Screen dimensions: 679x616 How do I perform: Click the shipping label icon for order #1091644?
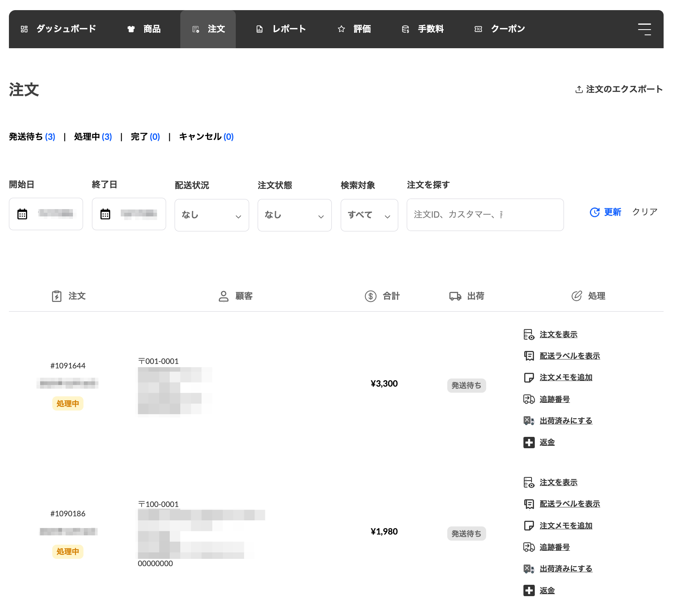pos(529,356)
